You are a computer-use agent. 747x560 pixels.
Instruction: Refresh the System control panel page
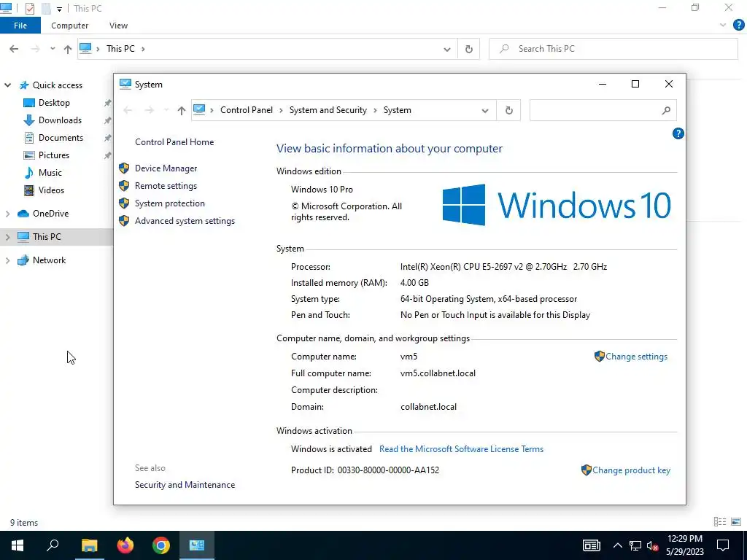pos(508,111)
